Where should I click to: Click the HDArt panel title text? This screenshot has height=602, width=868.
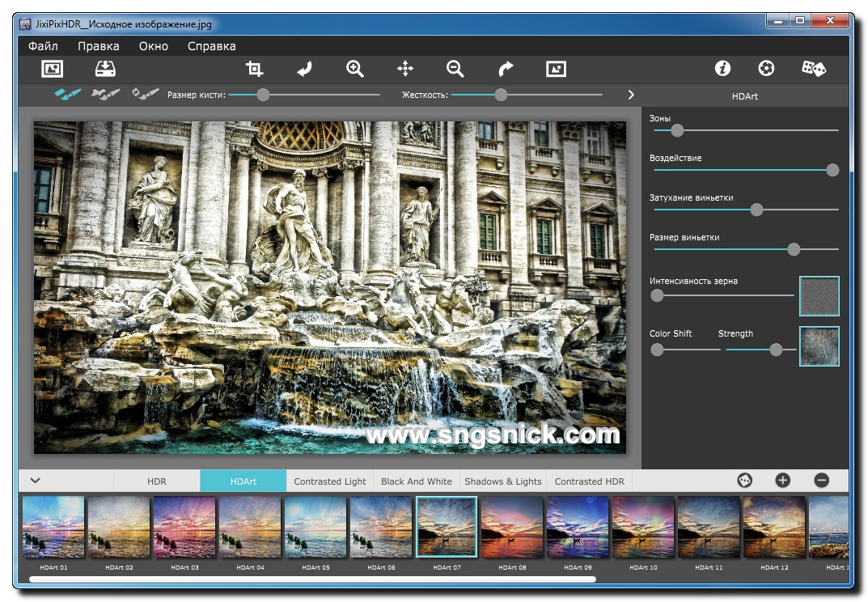pyautogui.click(x=744, y=95)
